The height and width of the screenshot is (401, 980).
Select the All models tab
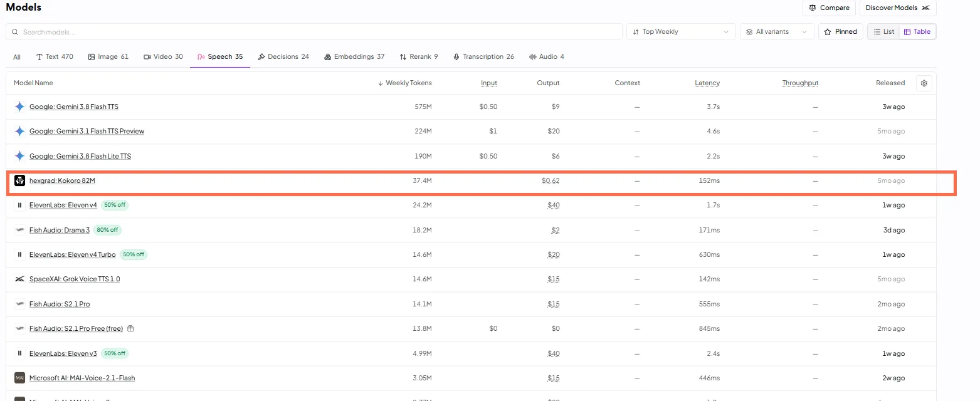[x=17, y=57]
